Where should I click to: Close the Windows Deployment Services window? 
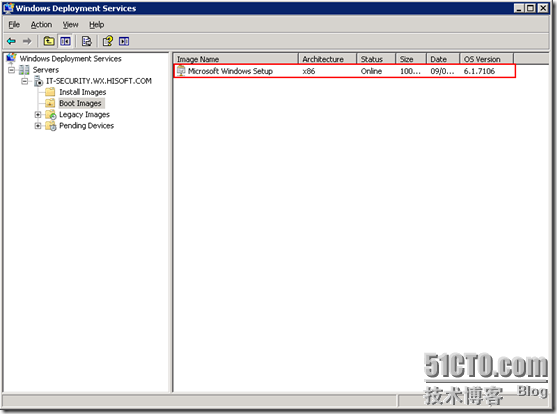click(x=543, y=8)
